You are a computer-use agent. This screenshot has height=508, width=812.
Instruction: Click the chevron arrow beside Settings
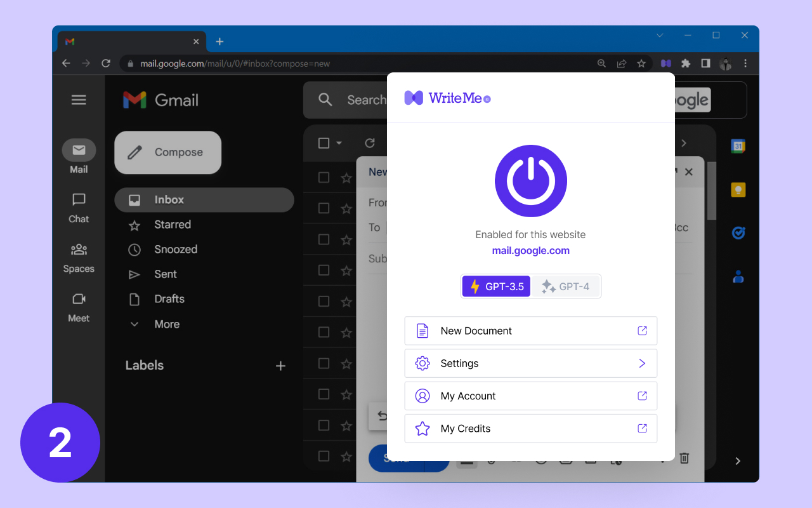642,363
